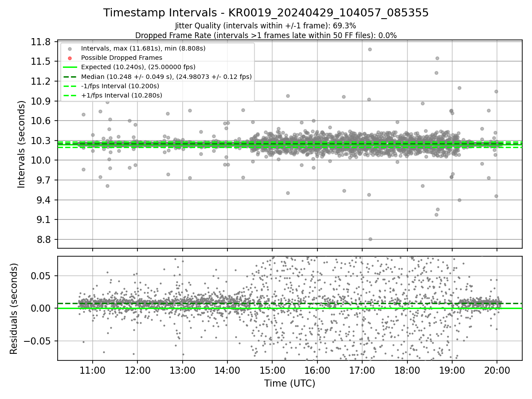532x399 pixels.
Task: Click the 10.3 tick label on intervals axis
Action: coord(41,141)
